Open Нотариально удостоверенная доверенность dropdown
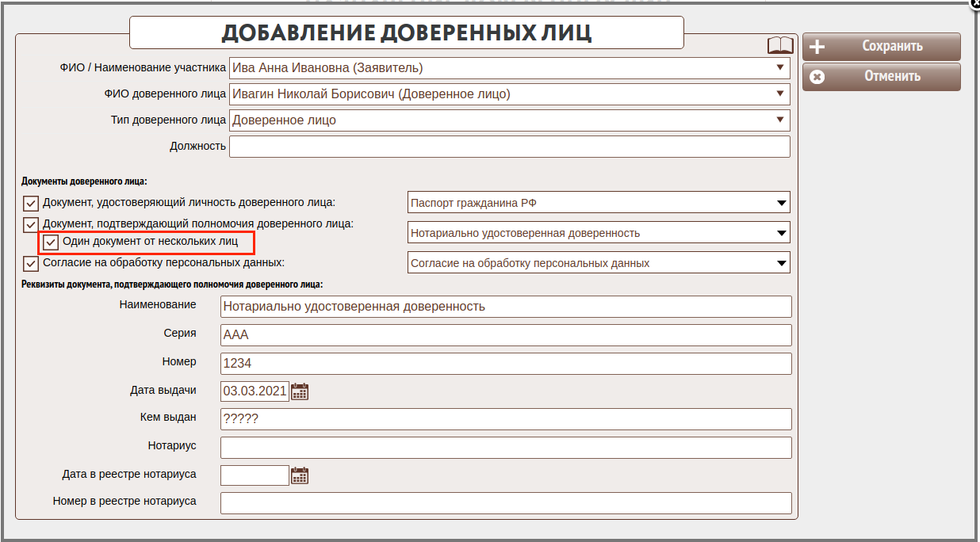The image size is (980, 542). [599, 233]
